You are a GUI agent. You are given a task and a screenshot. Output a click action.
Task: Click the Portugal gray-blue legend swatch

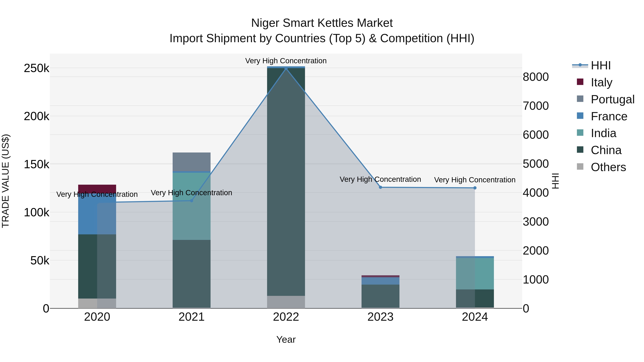coord(580,99)
